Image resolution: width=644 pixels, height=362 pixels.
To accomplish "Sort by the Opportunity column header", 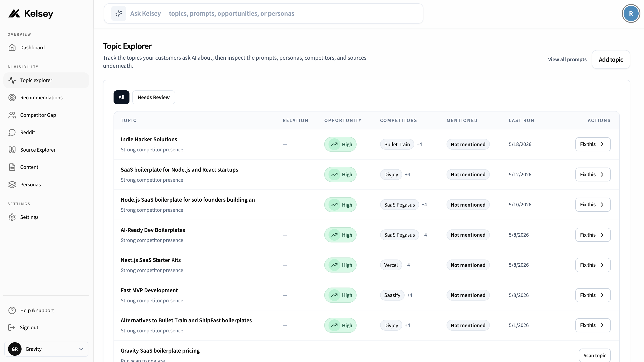I will click(x=343, y=120).
